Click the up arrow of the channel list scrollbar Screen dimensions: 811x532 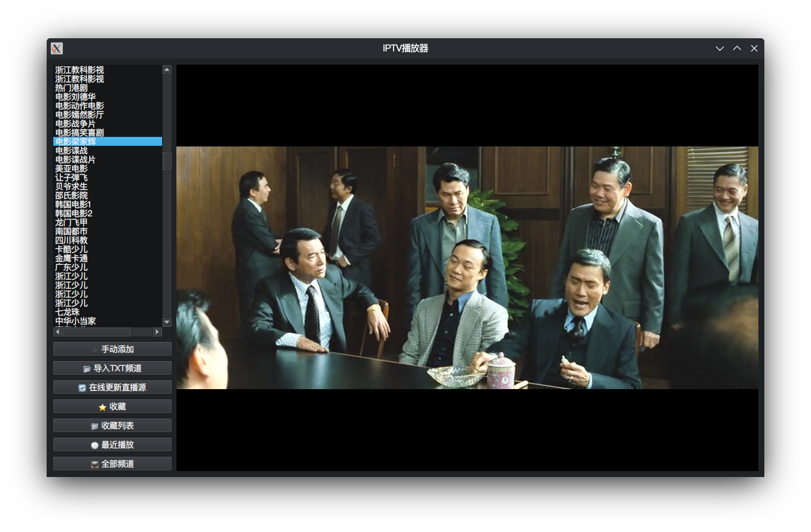(x=167, y=69)
